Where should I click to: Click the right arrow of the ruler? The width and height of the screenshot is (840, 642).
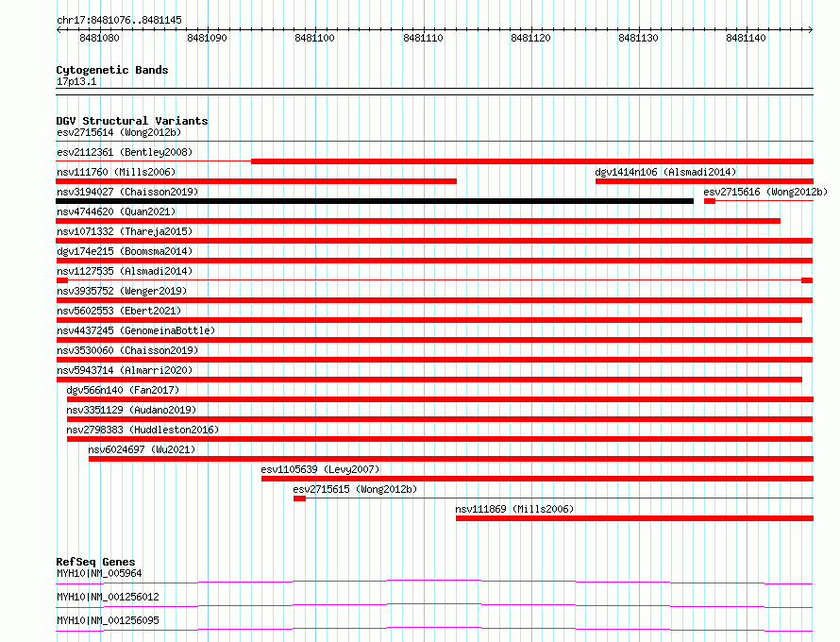[x=810, y=29]
